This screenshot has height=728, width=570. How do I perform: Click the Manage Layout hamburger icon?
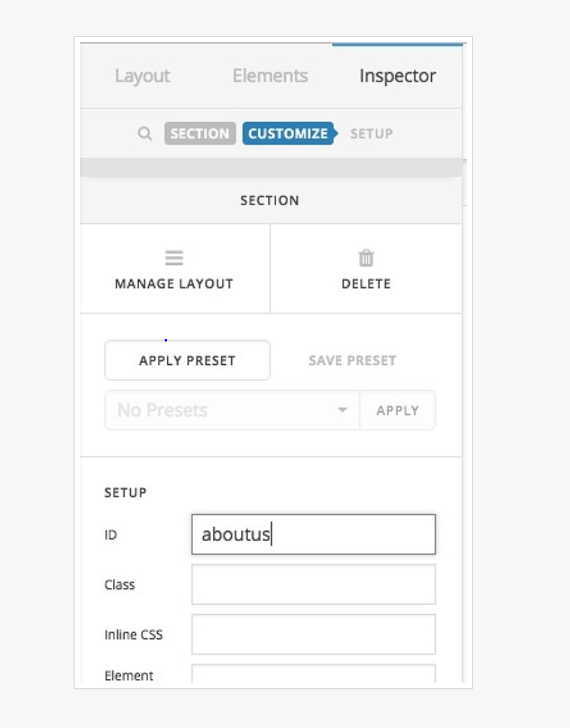coord(174,258)
